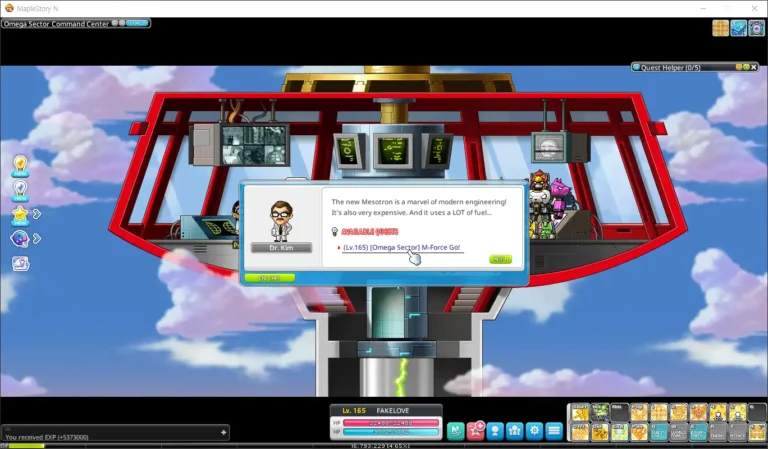Click the Lv. 165 level label
The width and height of the screenshot is (768, 449).
[x=354, y=410]
